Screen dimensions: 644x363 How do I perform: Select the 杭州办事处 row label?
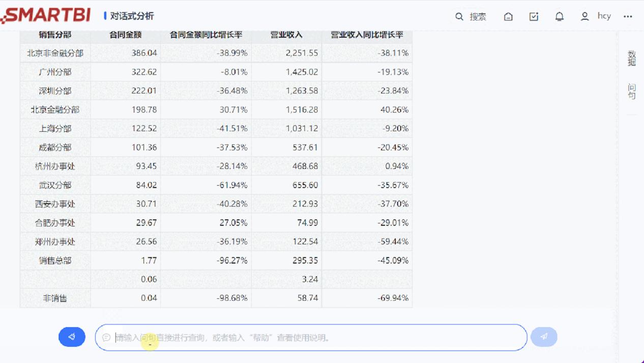point(55,166)
